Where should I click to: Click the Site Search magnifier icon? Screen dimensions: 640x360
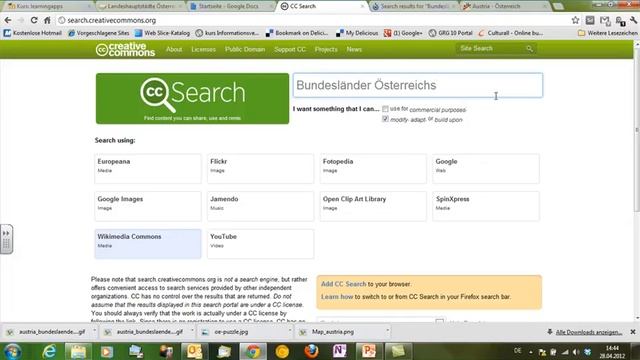[x=529, y=49]
